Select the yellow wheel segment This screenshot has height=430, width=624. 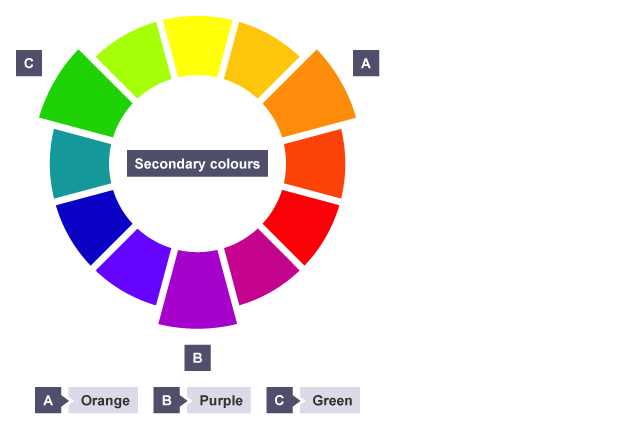click(198, 45)
